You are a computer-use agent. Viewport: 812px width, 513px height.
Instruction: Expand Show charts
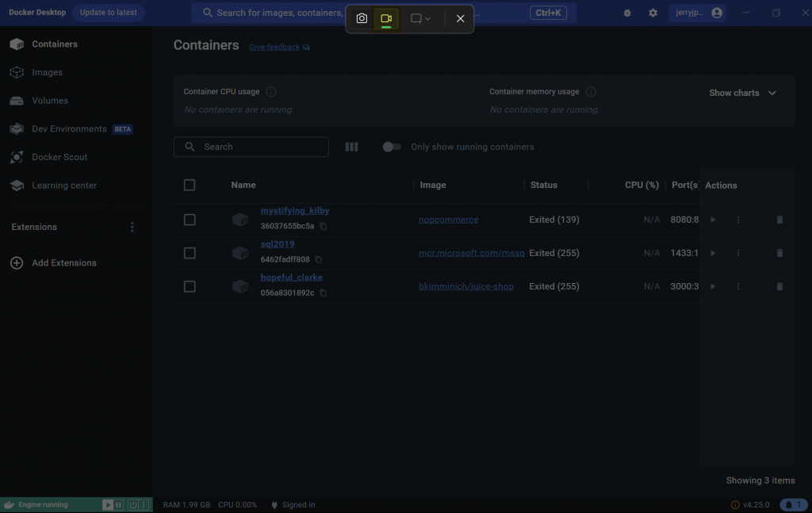pos(742,94)
